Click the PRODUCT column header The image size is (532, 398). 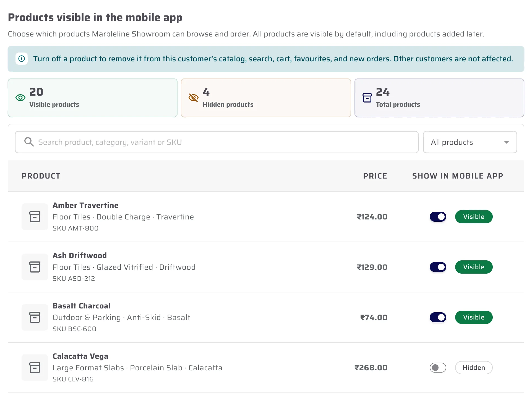[41, 176]
